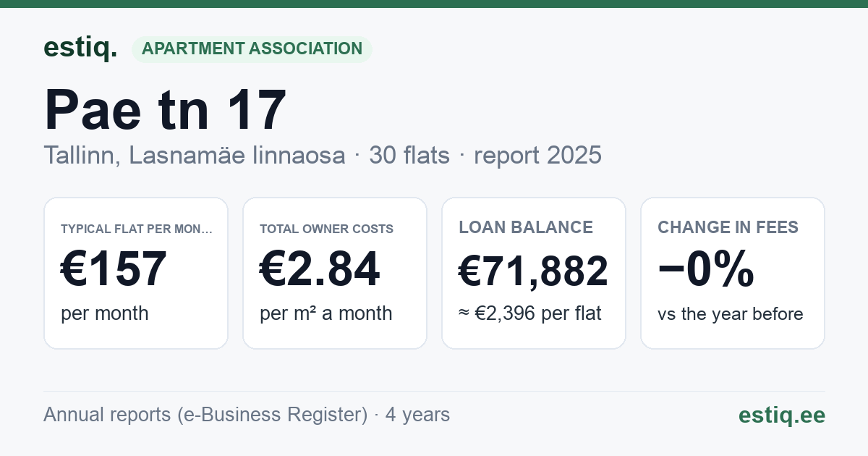
Task: Click the TOTAL OWNER COSTS label
Action: (x=327, y=229)
